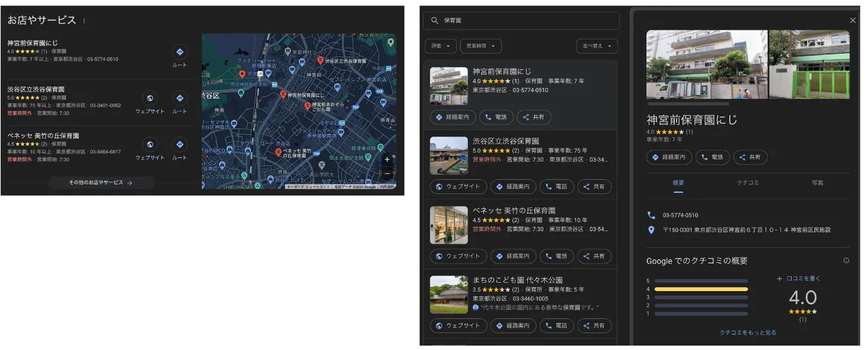Click the info icon next to Google でのクチコミの概要

point(846,261)
